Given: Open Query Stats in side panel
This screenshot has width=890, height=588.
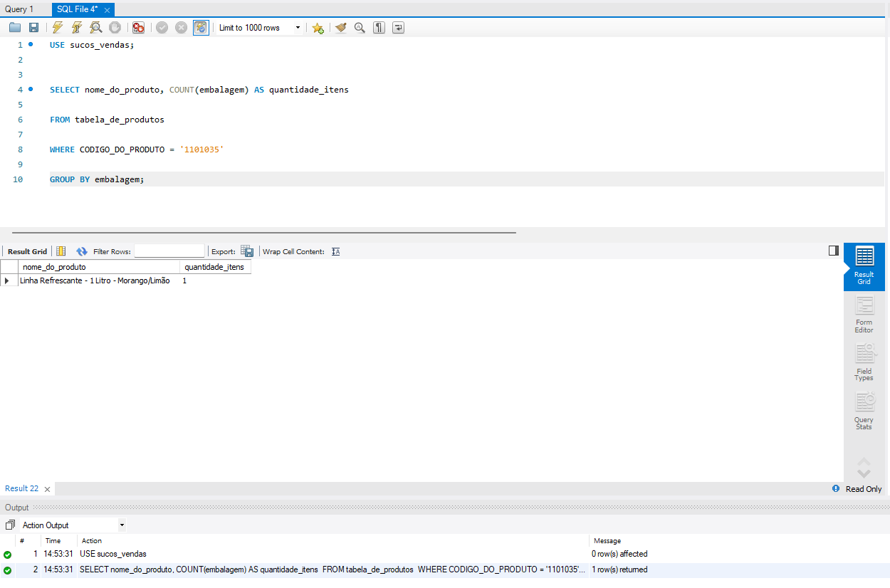Looking at the screenshot, I should pyautogui.click(x=864, y=411).
